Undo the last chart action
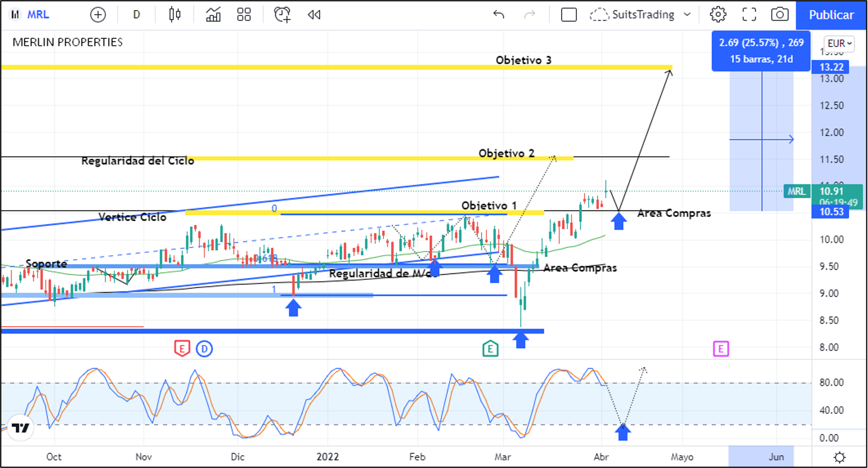The width and height of the screenshot is (868, 468). 499,15
